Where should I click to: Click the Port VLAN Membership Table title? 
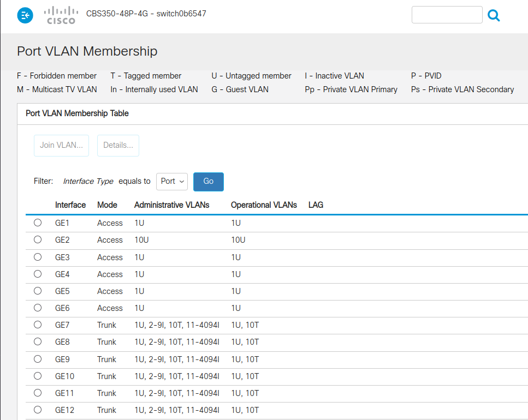[x=77, y=113]
